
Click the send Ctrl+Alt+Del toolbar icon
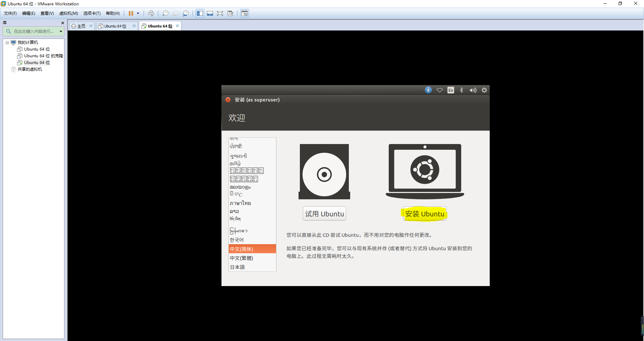point(151,13)
